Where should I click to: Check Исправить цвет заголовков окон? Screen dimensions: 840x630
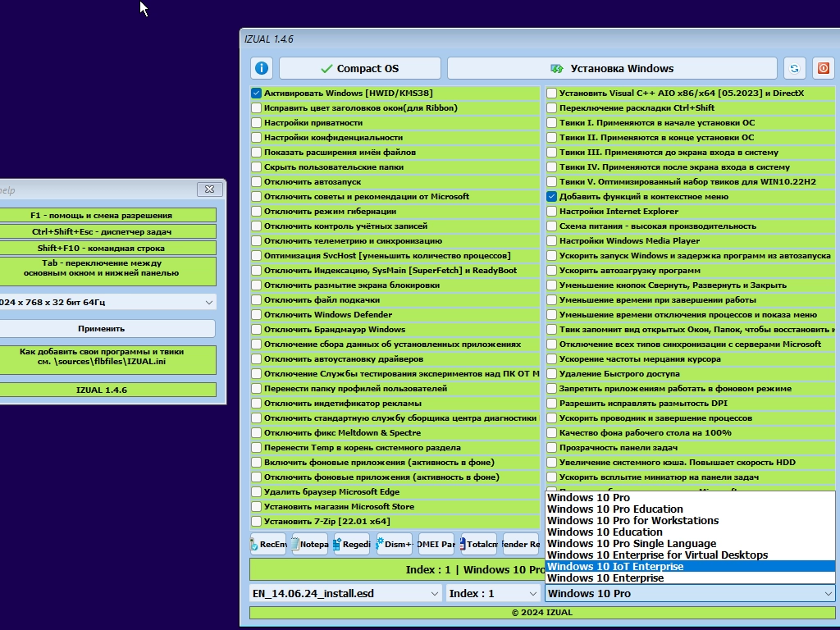click(x=256, y=107)
